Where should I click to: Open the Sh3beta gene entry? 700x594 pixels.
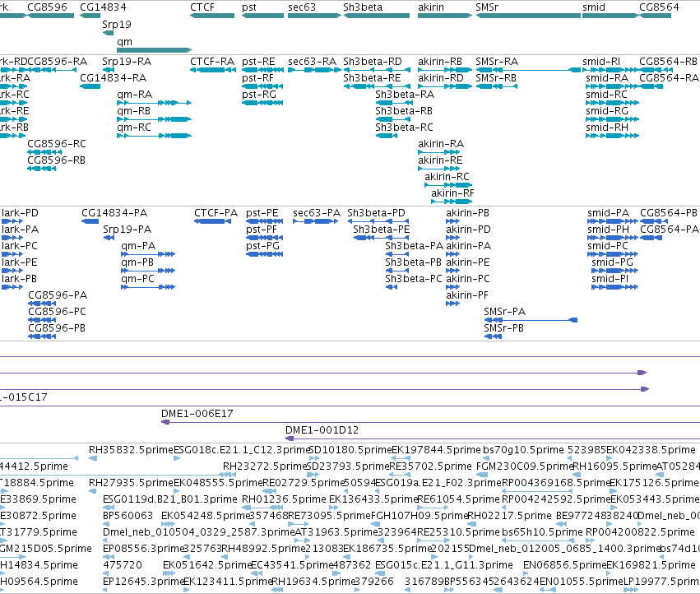(377, 16)
